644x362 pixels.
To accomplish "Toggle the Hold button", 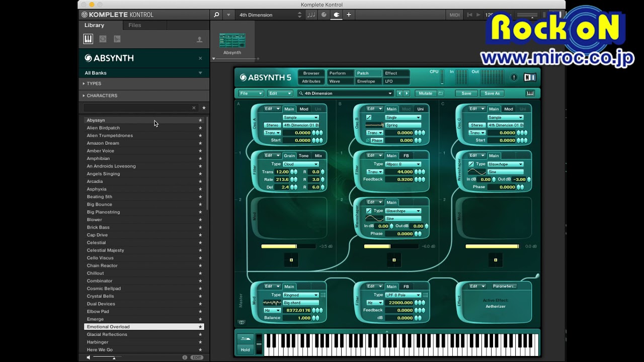I will click(245, 349).
